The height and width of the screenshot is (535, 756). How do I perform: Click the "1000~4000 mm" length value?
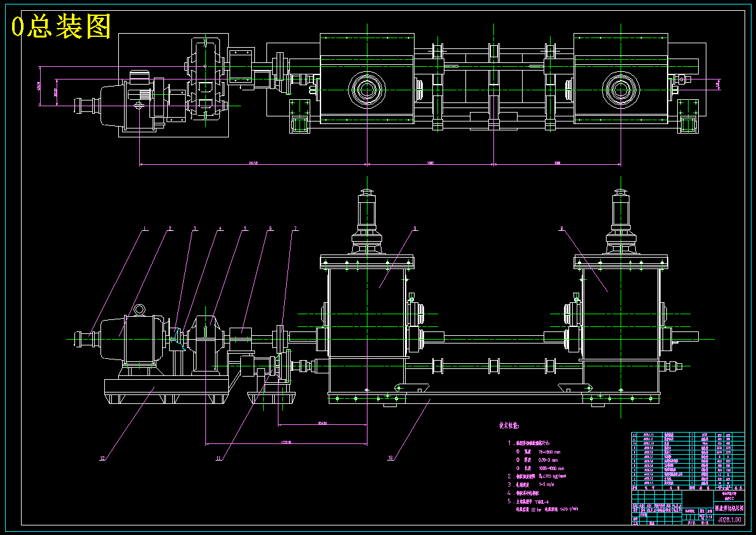click(x=551, y=468)
